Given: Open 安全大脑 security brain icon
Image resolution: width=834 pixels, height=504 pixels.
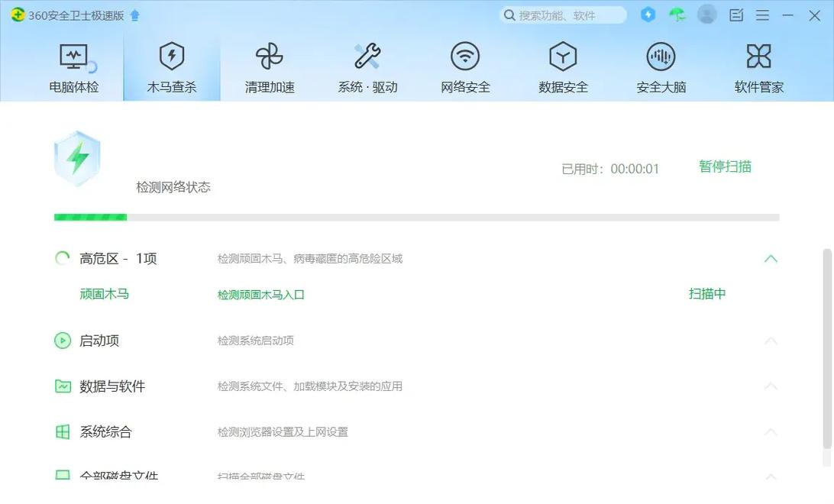Looking at the screenshot, I should (661, 56).
